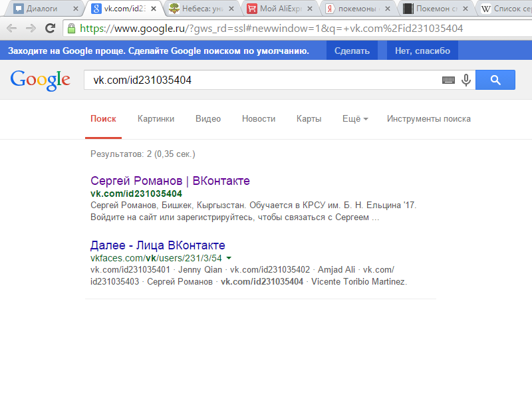The width and height of the screenshot is (532, 399).
Task: Close the Диалоги tab
Action: (76, 9)
